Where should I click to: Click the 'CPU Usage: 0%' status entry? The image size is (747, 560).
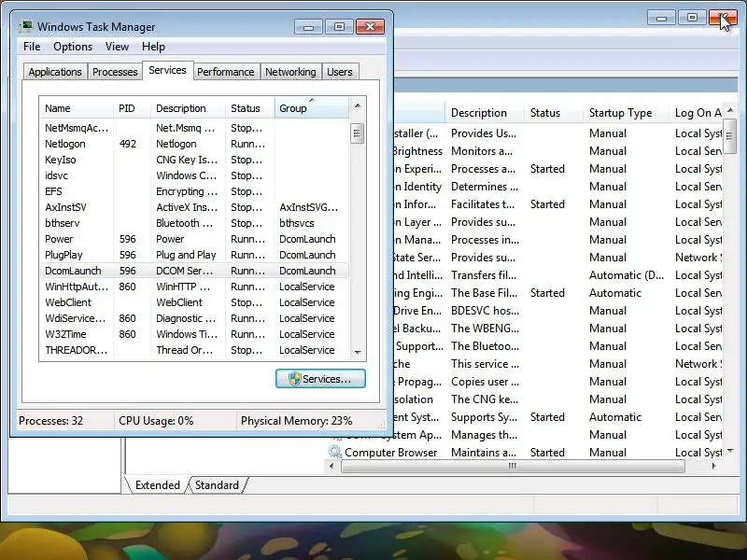click(156, 421)
